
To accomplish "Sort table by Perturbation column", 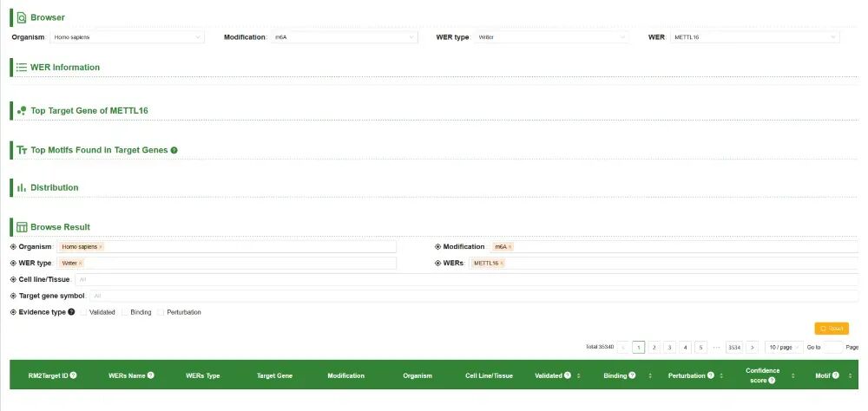I will pos(720,375).
